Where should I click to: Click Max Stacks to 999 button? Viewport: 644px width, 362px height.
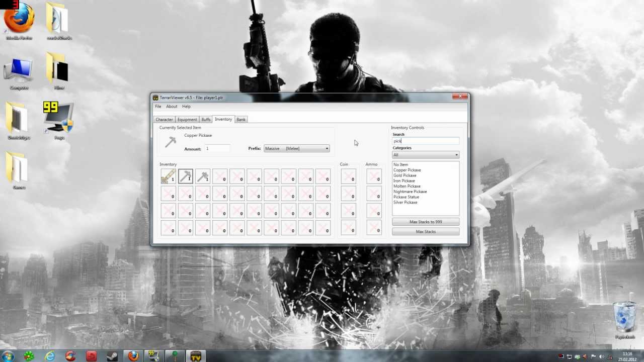tap(426, 222)
